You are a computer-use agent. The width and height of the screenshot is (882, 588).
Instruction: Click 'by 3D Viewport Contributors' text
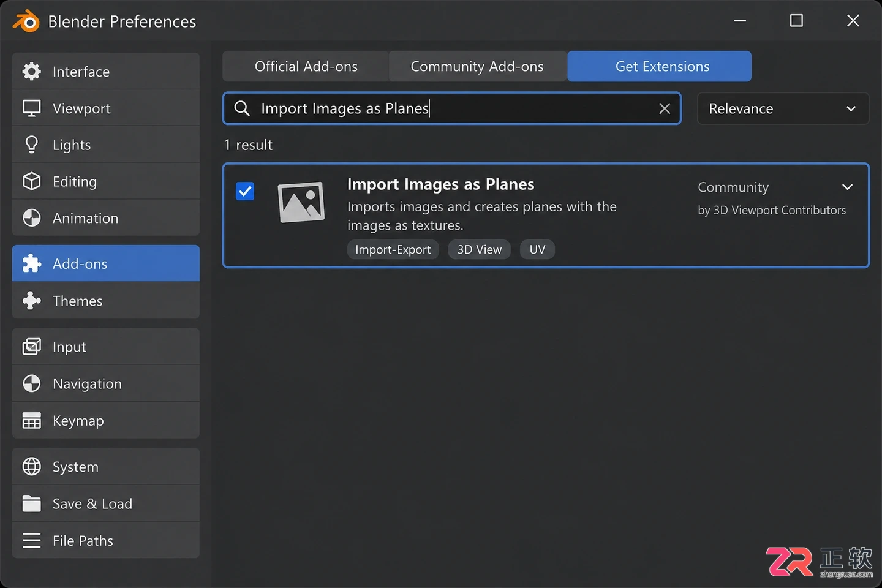pos(772,210)
